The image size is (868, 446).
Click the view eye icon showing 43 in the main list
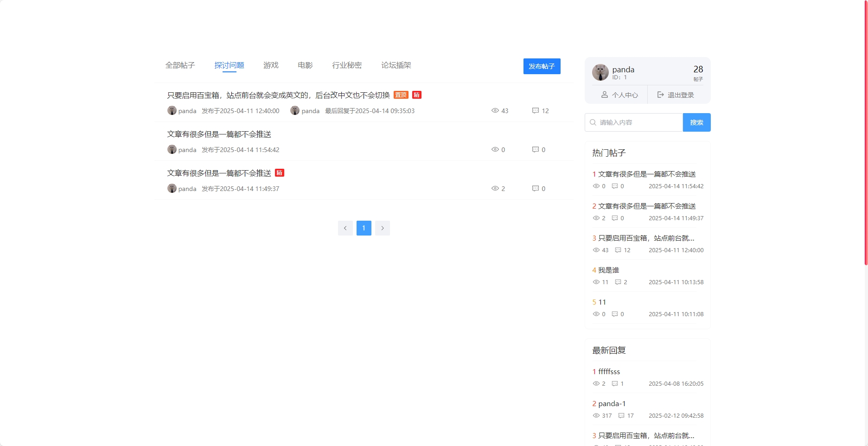(495, 111)
